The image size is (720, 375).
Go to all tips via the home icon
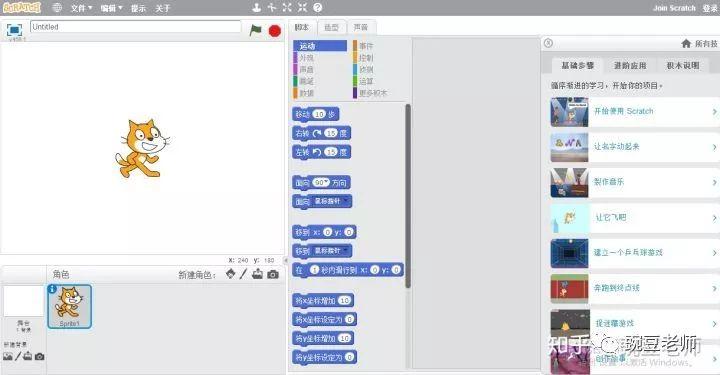click(686, 44)
